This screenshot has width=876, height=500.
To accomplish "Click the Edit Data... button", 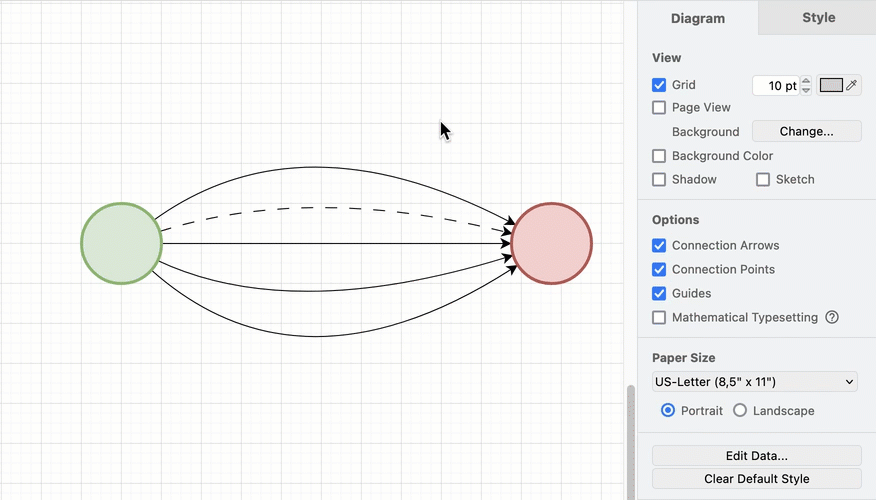I will 756,455.
